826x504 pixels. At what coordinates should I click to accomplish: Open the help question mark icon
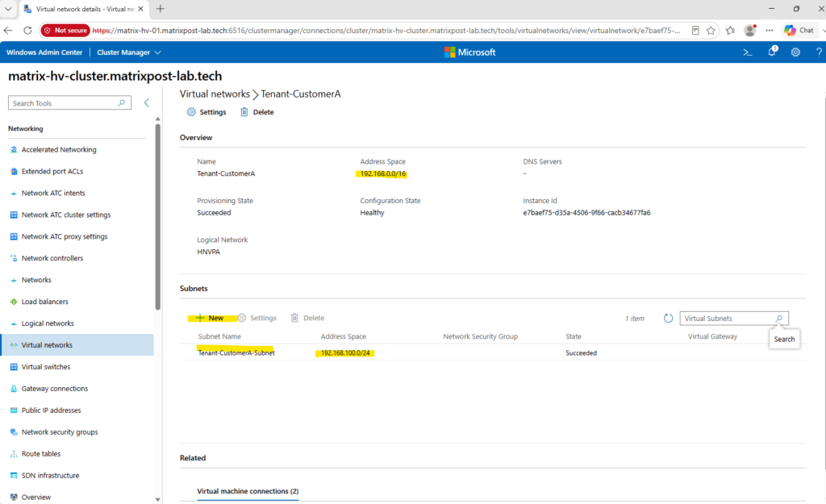[x=819, y=52]
